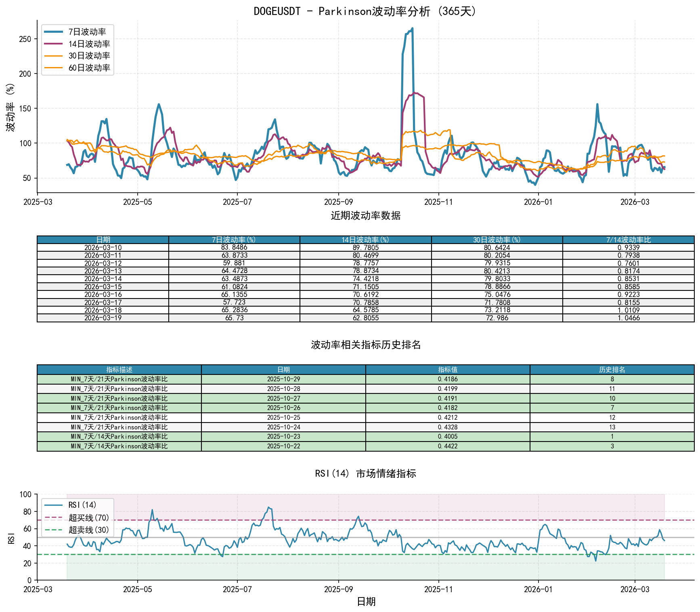700x612 pixels.
Task: Select the 14日波动率 legend entry
Action: tap(89, 44)
